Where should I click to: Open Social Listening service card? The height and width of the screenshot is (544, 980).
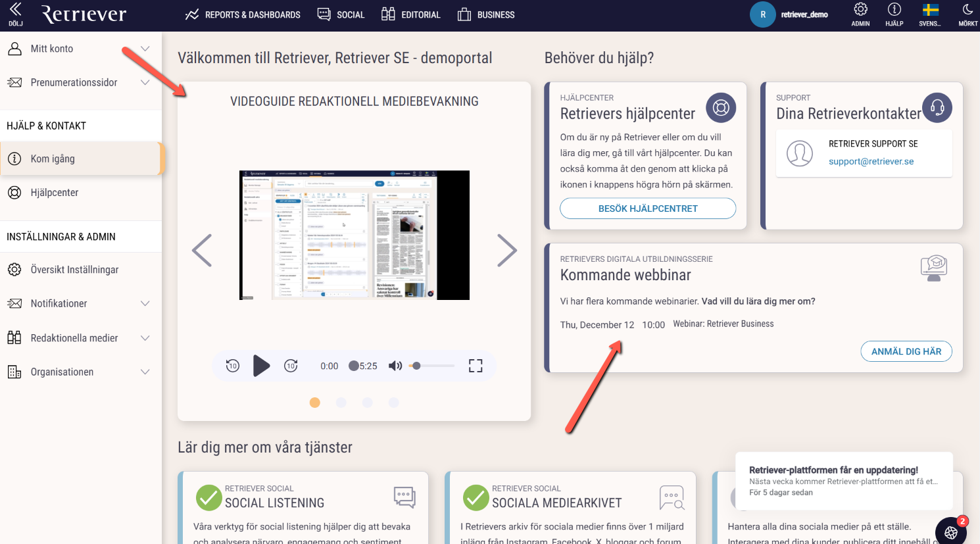(303, 508)
